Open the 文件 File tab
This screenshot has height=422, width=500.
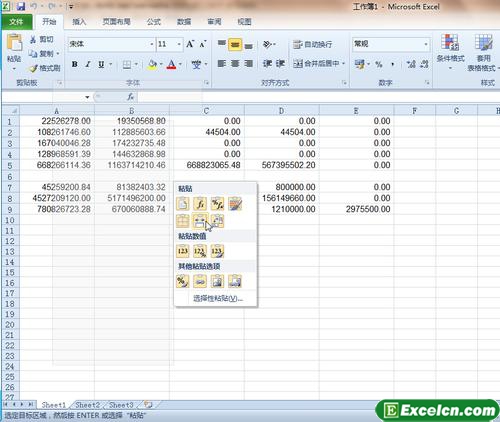coord(16,22)
